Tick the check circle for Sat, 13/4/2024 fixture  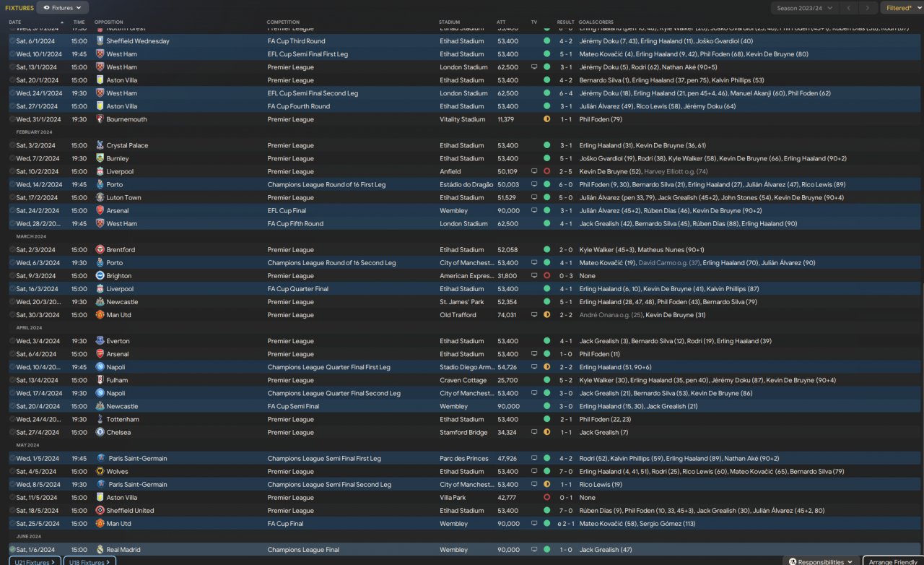coord(12,380)
